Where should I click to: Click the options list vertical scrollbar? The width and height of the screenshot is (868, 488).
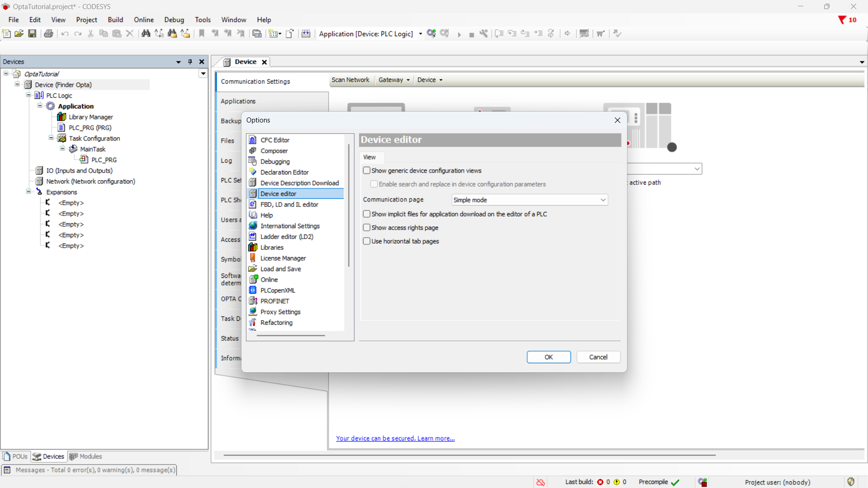tap(349, 206)
